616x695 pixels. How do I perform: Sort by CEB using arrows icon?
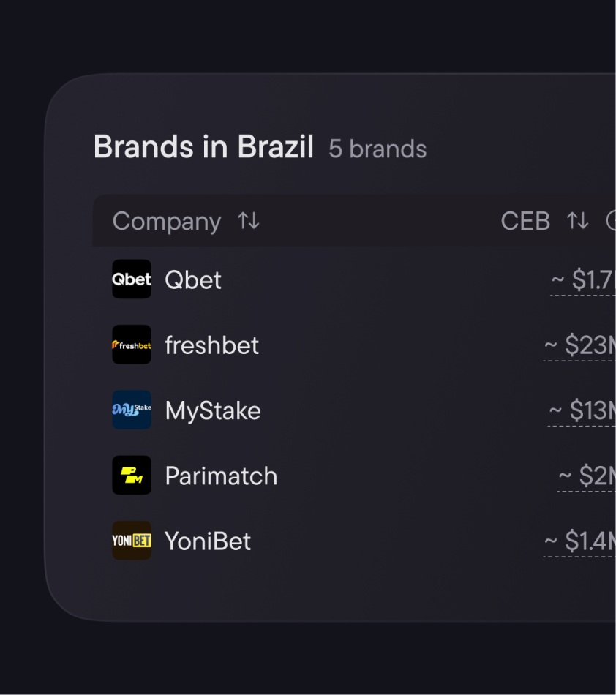tap(577, 221)
